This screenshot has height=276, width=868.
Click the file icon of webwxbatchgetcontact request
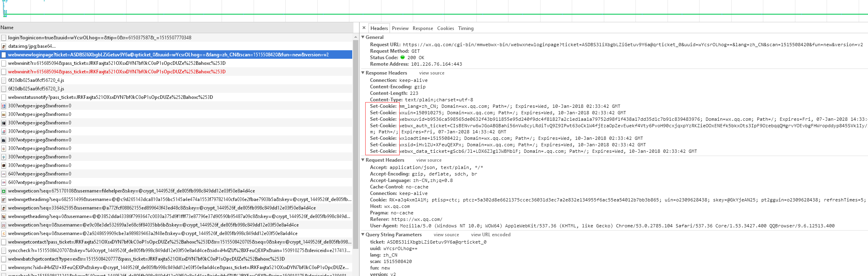click(4, 259)
